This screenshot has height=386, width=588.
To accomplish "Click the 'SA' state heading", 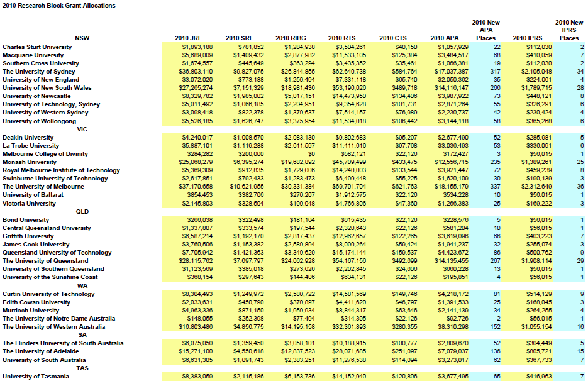I will 82,335.
